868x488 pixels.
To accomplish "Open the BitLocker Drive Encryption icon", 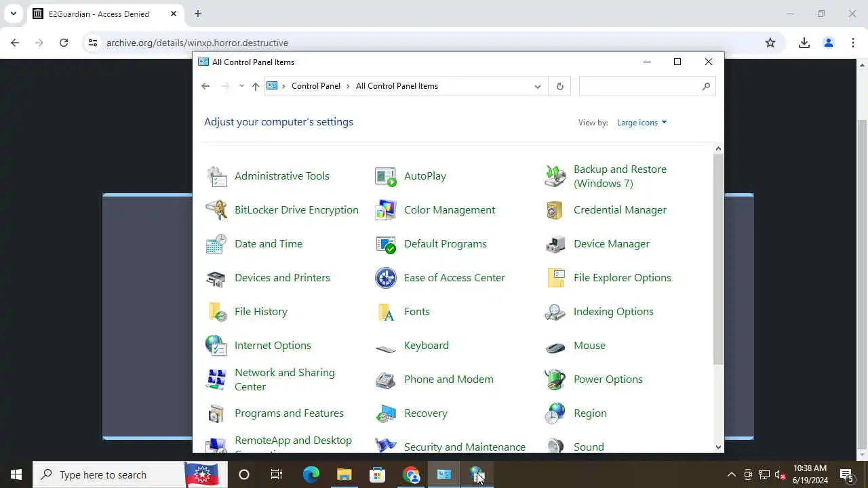I will point(216,210).
